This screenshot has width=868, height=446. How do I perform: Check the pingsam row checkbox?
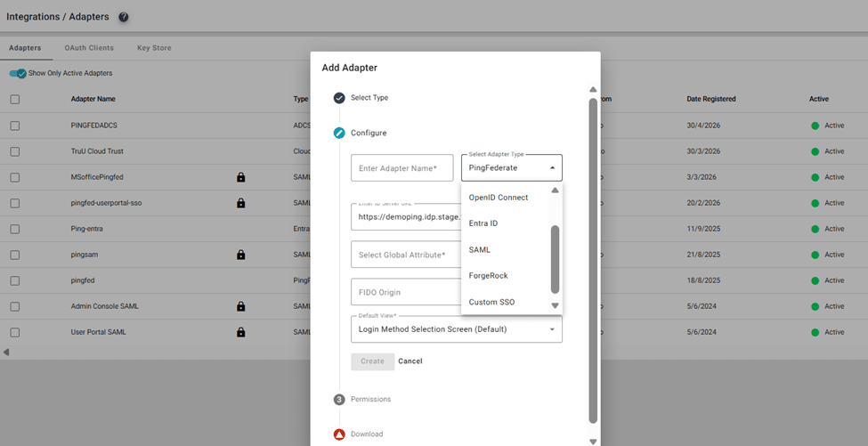15,255
